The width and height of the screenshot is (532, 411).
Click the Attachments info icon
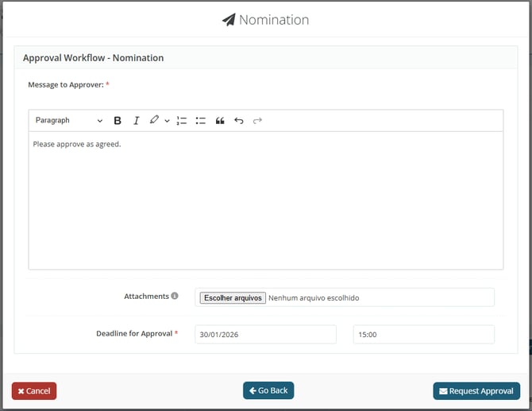175,297
